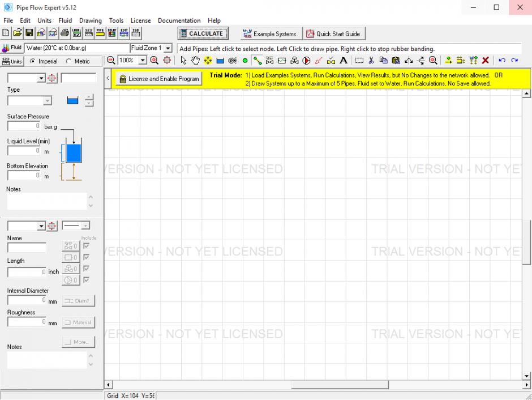The height and width of the screenshot is (400, 532).
Task: Open the File menu
Action: pos(8,20)
